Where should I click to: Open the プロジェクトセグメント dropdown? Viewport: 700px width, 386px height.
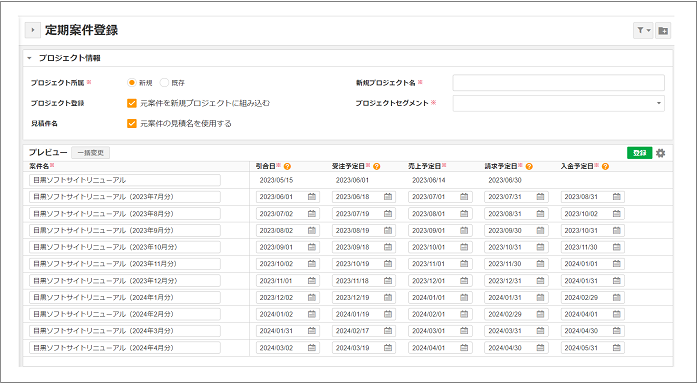558,103
